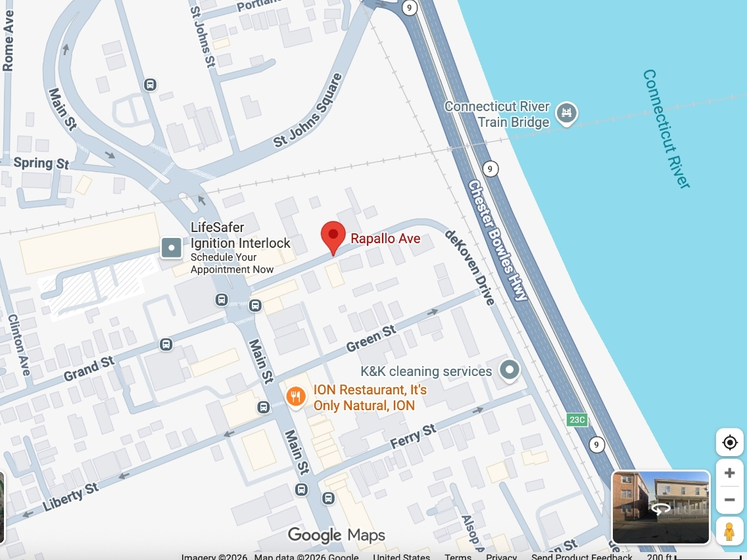The image size is (747, 560).
Task: Select the Connecticut River Train Bridge text label
Action: 497,114
